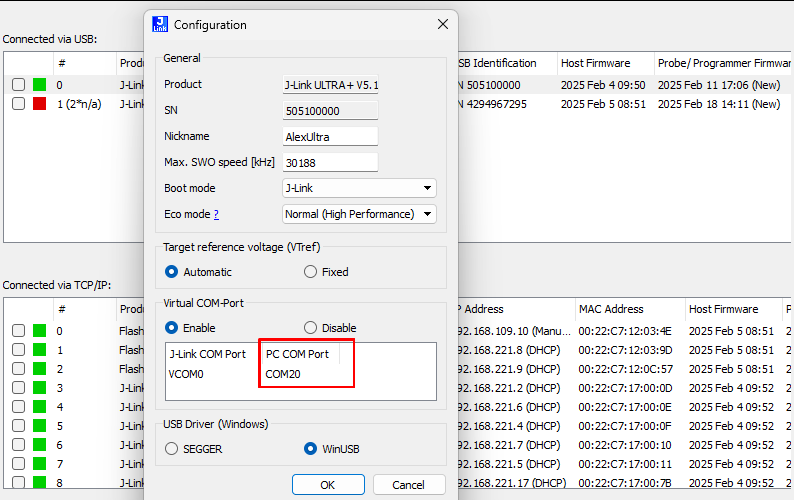Select the WinUSB driver option
The width and height of the screenshot is (794, 500).
point(332,449)
